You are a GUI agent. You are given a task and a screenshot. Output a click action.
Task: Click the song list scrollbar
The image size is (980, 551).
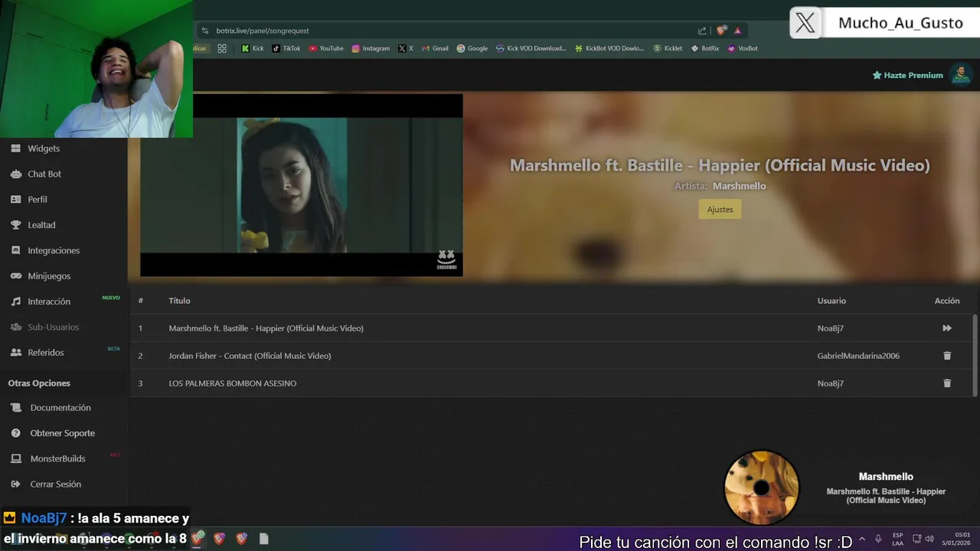click(x=975, y=354)
